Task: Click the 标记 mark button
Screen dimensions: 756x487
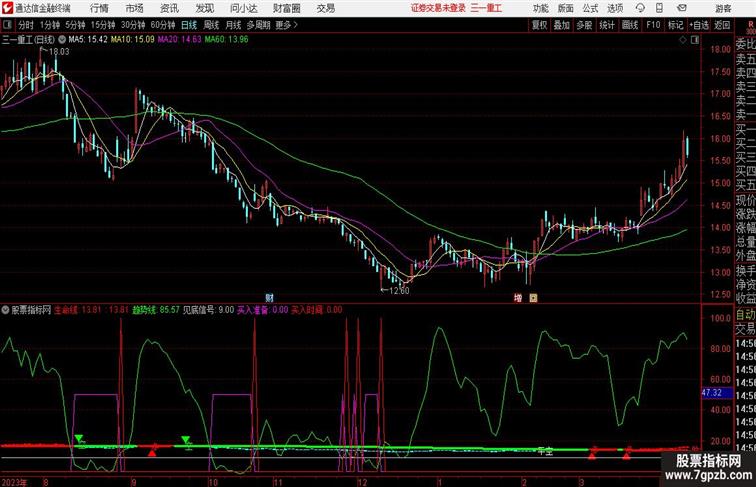Action: [675, 25]
